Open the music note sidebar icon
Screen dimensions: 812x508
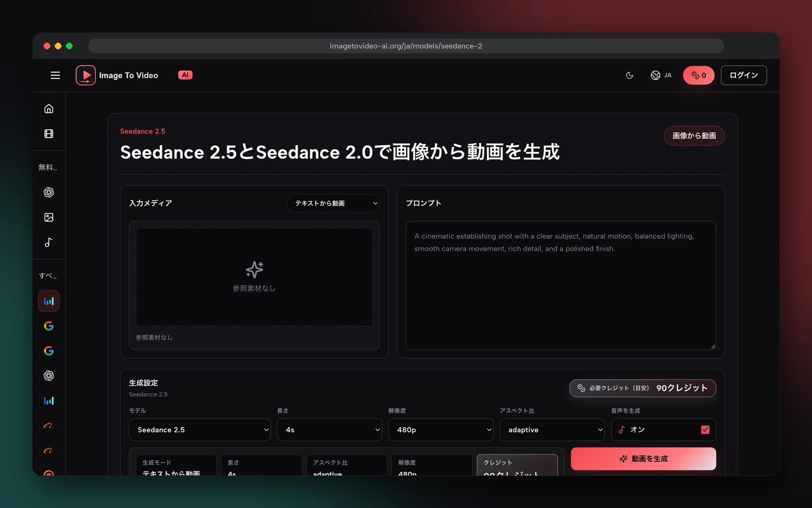pyautogui.click(x=49, y=242)
